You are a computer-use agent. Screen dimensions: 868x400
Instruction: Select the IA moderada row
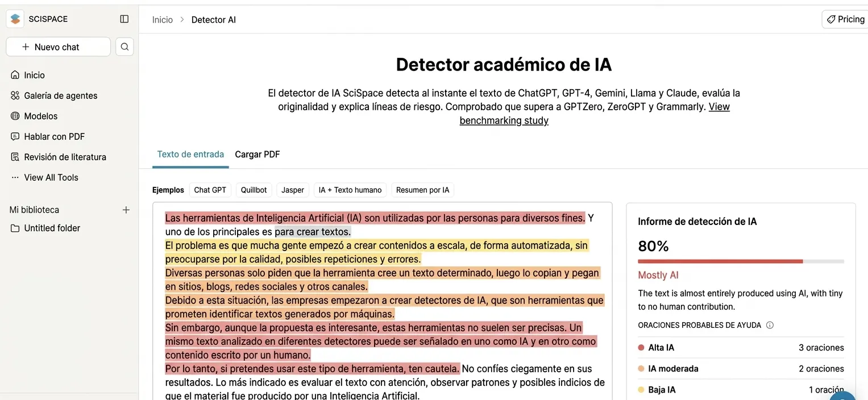(x=741, y=369)
